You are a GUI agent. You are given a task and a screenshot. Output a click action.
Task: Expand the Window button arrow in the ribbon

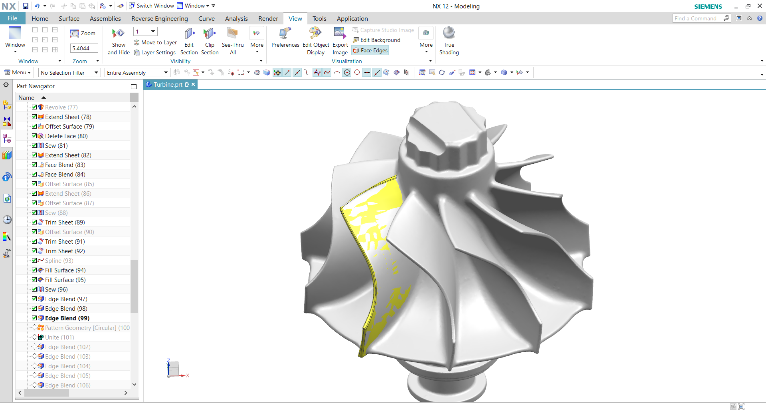tap(15, 52)
